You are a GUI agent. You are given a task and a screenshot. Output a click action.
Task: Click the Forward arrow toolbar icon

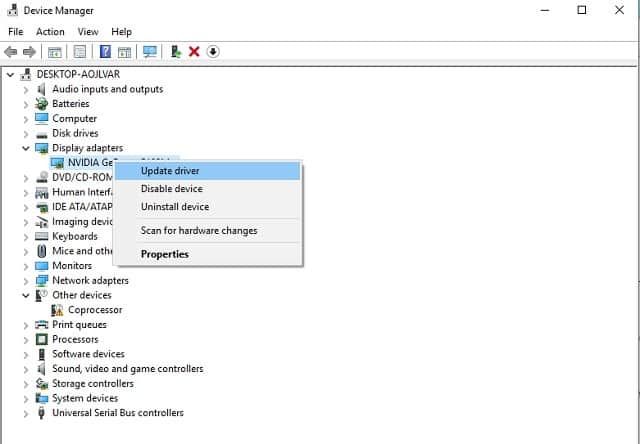(x=29, y=52)
